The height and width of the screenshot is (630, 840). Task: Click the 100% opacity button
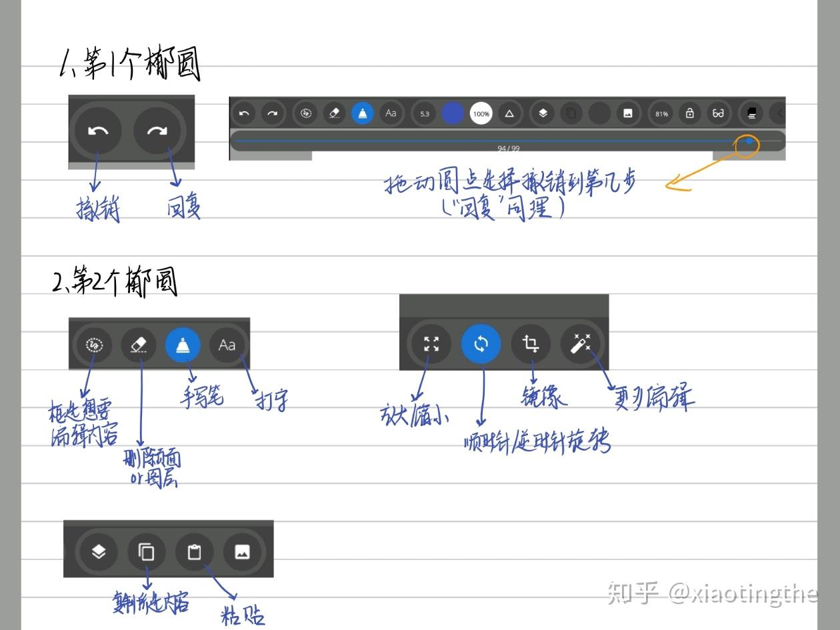point(481,114)
